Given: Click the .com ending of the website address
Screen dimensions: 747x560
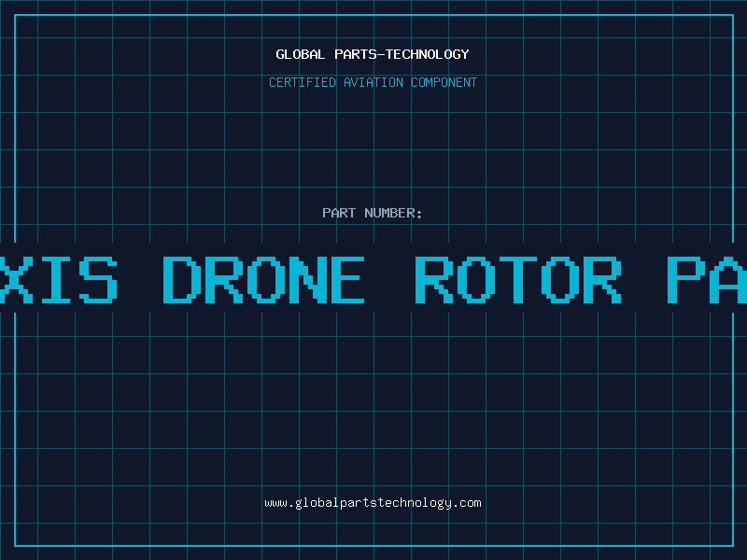Looking at the screenshot, I should pos(467,503).
